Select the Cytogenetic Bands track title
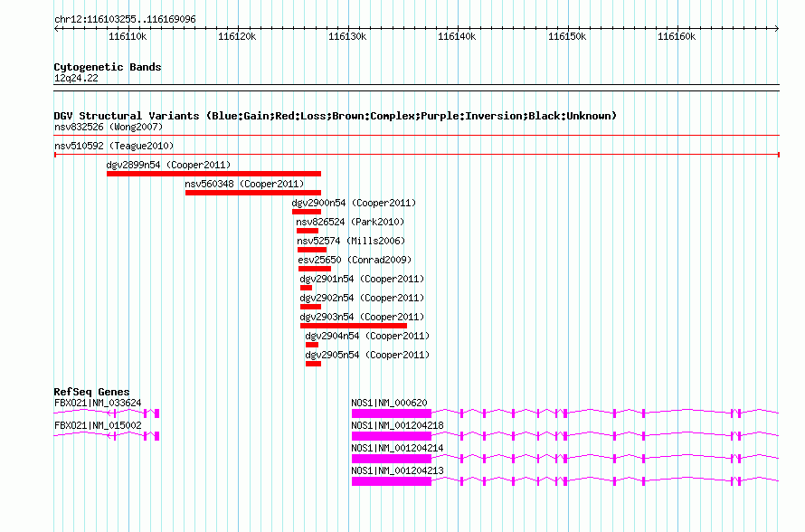 pyautogui.click(x=108, y=67)
